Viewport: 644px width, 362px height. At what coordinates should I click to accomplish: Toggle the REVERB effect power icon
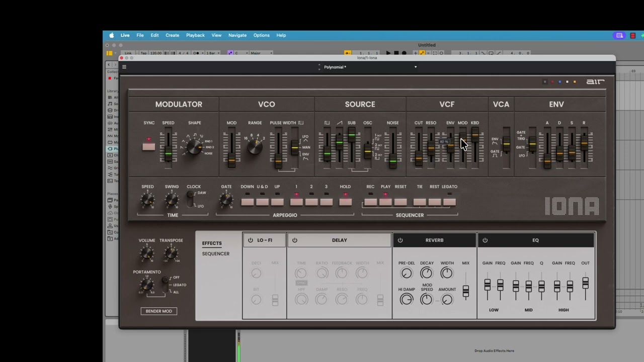(400, 240)
